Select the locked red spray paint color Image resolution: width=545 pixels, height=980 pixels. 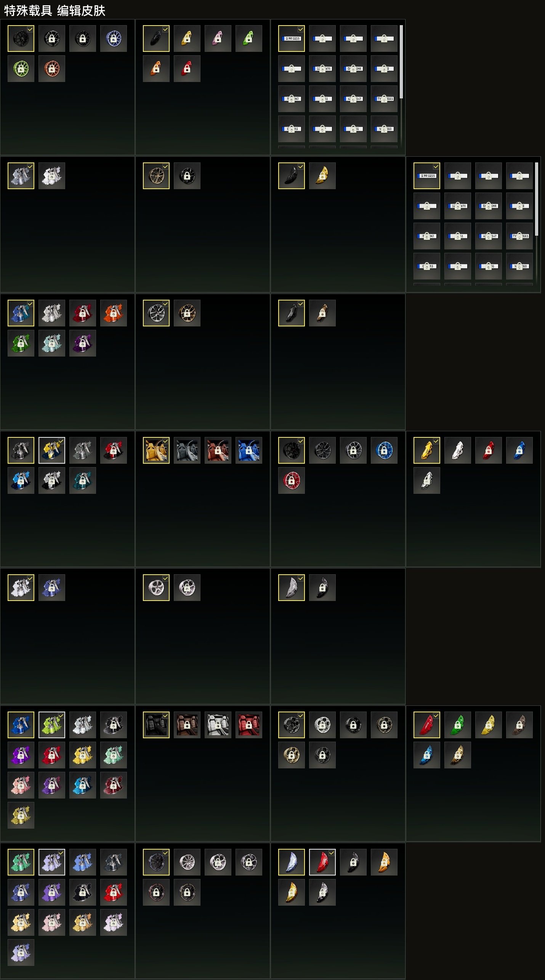point(83,313)
